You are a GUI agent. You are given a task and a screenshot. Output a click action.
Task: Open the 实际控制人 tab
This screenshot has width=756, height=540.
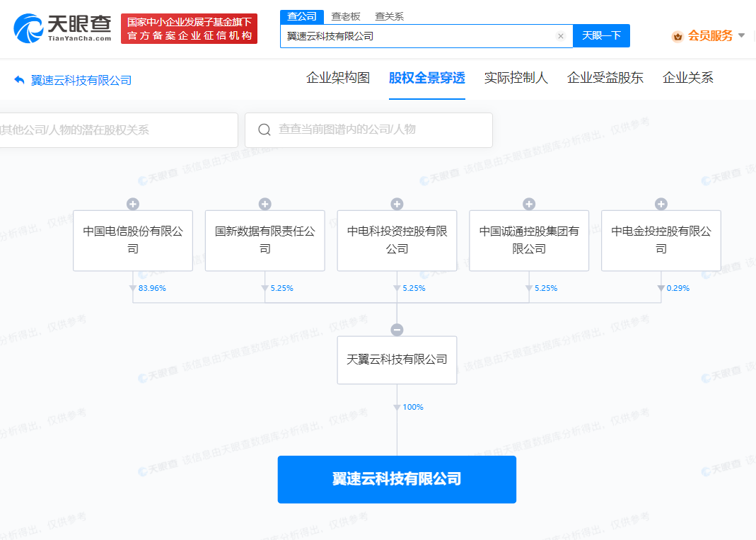point(516,78)
